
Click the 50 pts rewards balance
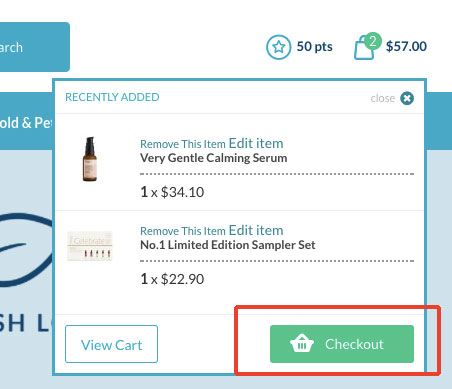tap(314, 46)
